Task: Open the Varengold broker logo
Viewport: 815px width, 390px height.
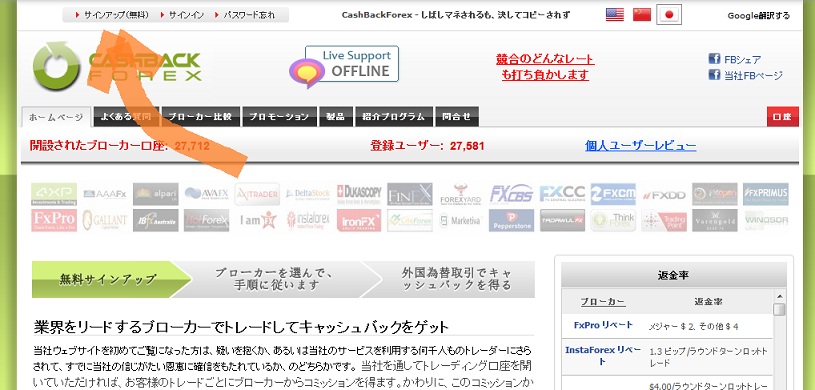Action: pos(715,220)
